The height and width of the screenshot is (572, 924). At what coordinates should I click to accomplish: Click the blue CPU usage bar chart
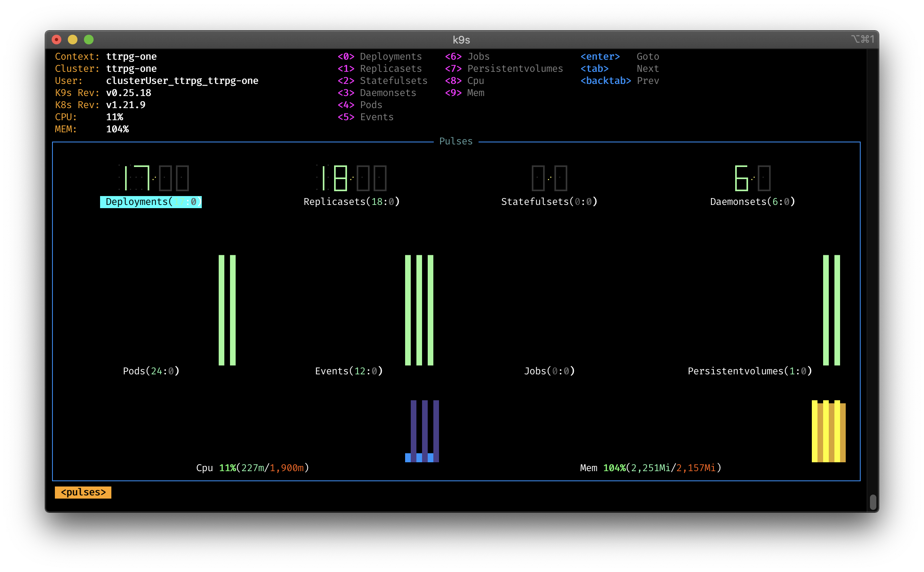click(x=422, y=431)
